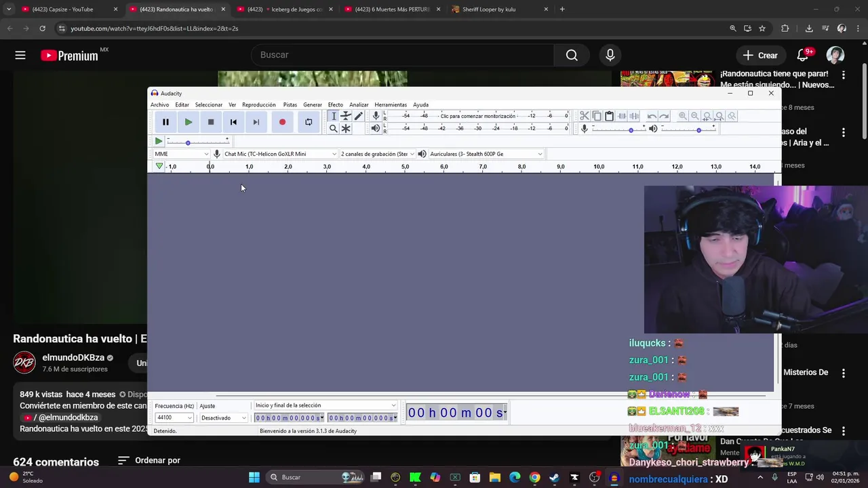This screenshot has width=868, height=488.
Task: Open the Seleccionar menu
Action: pos(209,105)
